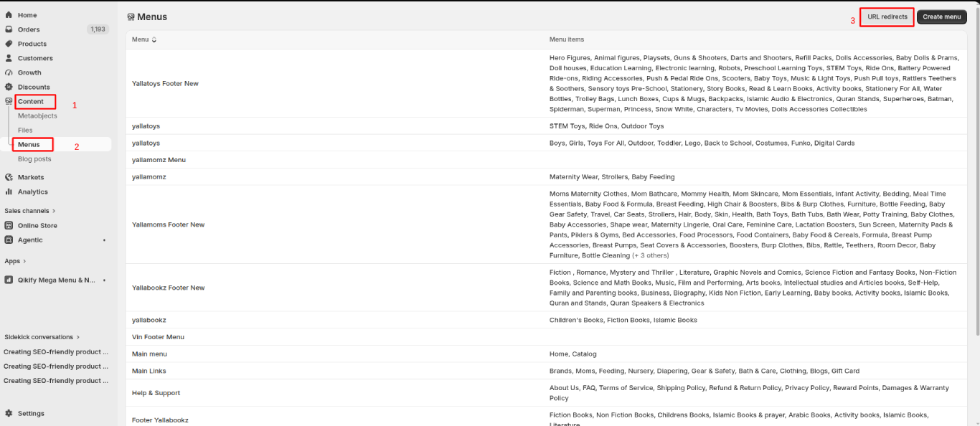Select Menus under Content
Image resolution: width=980 pixels, height=426 pixels.
click(29, 144)
